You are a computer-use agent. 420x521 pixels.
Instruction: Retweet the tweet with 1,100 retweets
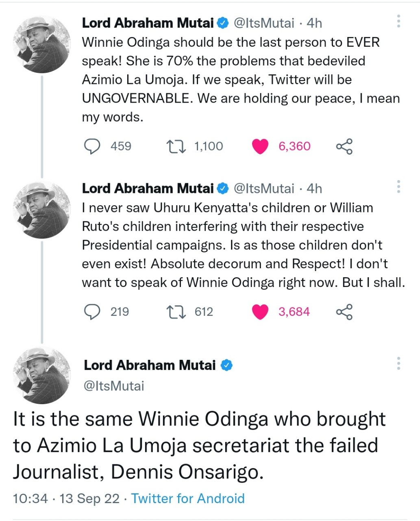tap(176, 147)
